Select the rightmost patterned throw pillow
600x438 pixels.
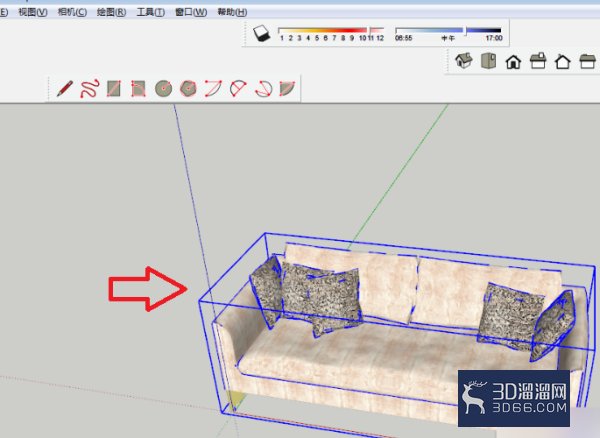[554, 325]
